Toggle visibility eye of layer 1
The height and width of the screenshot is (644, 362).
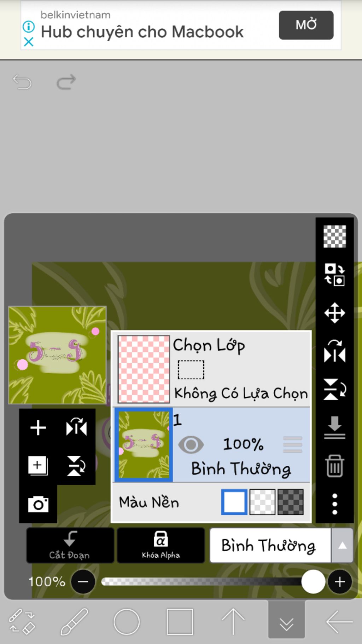pos(191,445)
